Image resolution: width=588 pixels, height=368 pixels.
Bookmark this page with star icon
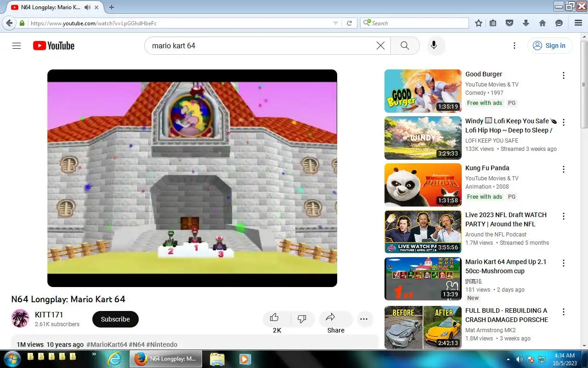point(479,23)
